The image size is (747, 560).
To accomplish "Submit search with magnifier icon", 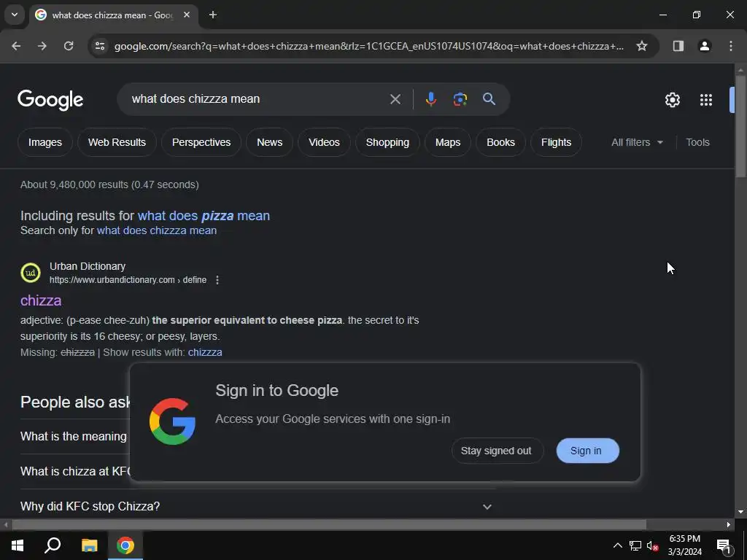I will (x=489, y=99).
